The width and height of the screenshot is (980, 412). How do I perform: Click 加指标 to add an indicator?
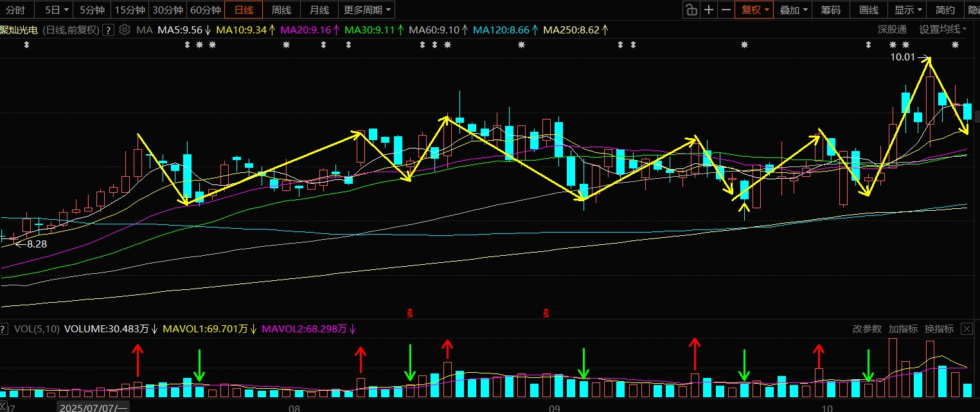903,328
